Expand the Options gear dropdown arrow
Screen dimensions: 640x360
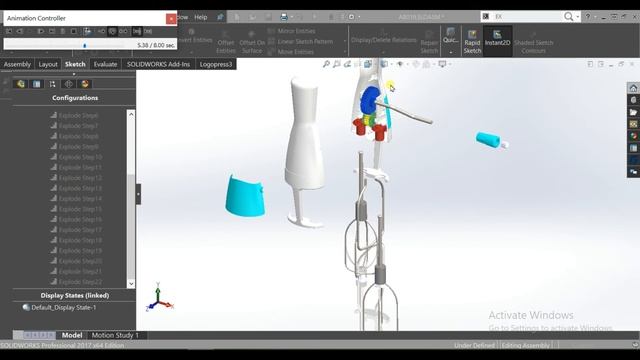click(359, 17)
